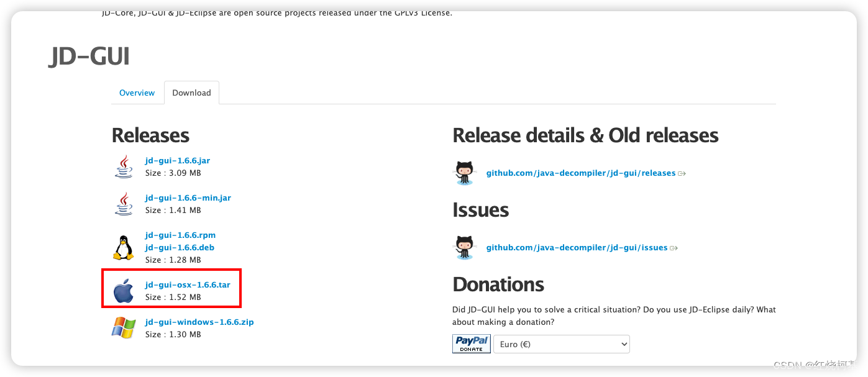Viewport: 868px width, 377px height.
Task: Click the Java icon beside jd-gui-1.6.6.jar
Action: (124, 166)
